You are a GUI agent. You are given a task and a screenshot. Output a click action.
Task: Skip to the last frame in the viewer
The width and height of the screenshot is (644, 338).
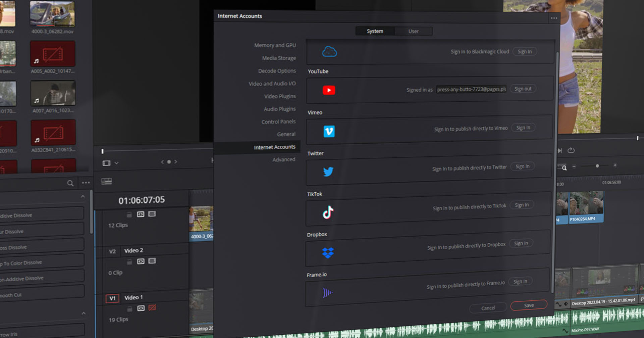tap(559, 151)
